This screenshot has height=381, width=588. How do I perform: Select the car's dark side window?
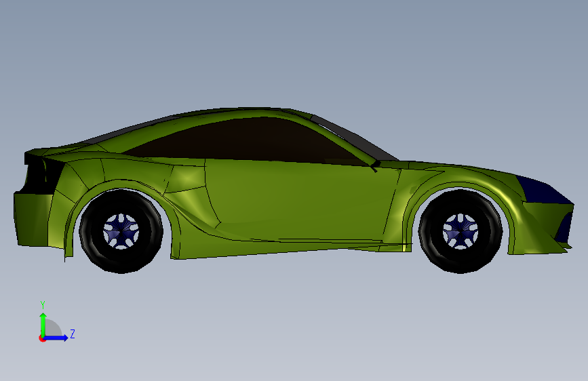248,140
